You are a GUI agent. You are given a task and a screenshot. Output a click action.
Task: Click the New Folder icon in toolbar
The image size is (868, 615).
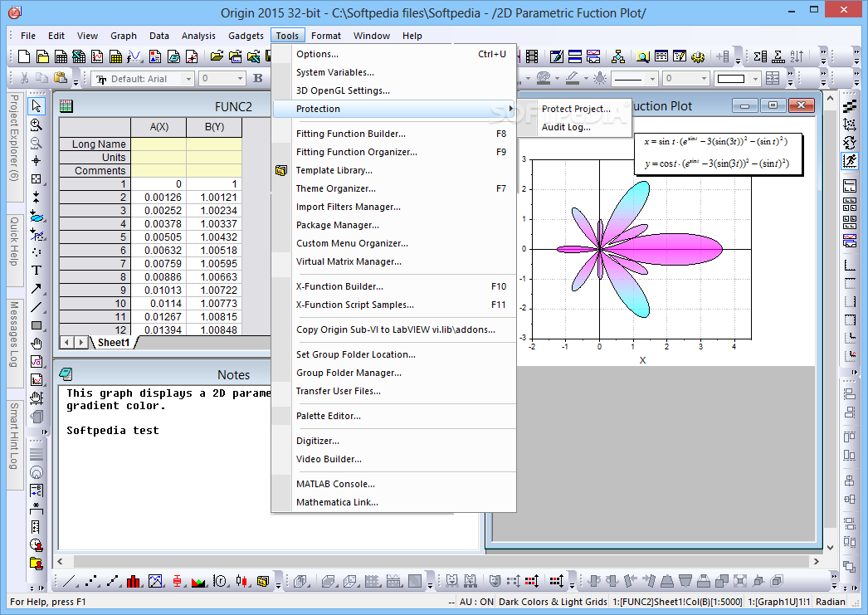(x=42, y=56)
